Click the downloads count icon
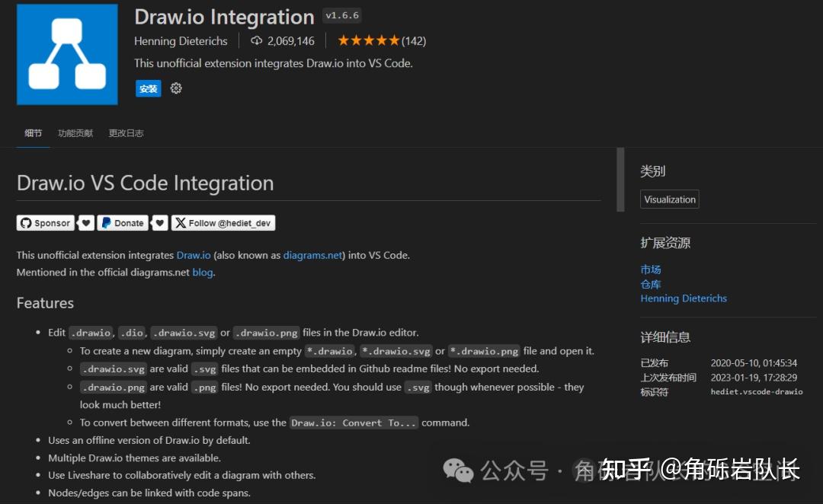823x504 pixels. (257, 40)
